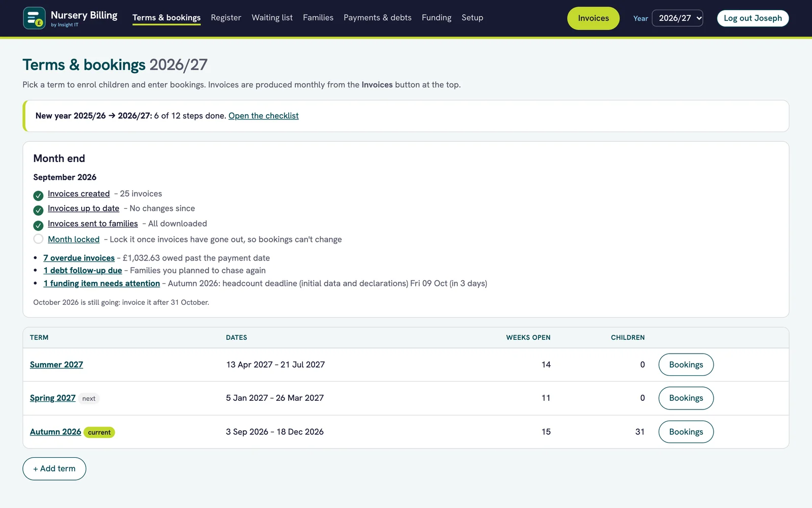The height and width of the screenshot is (508, 812).
Task: Click Bookings for Summer 2027
Action: coord(686,365)
